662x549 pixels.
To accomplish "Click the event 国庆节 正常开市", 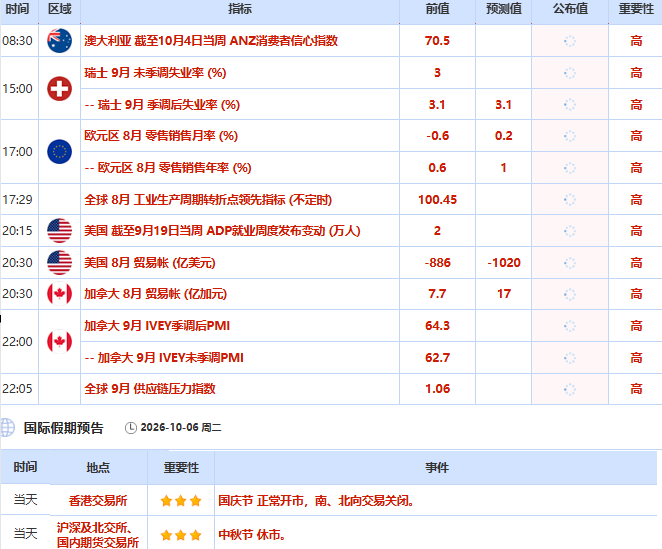I will point(316,501).
